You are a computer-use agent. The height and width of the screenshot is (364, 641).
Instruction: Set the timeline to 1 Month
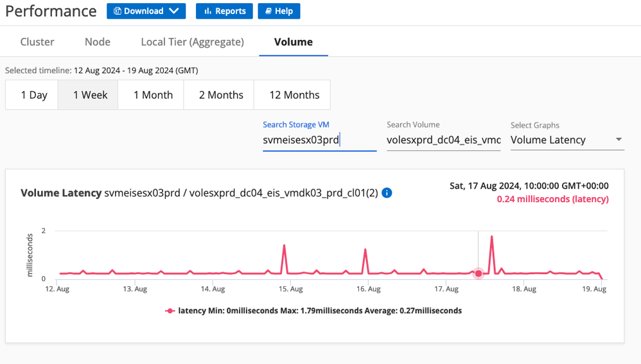pyautogui.click(x=153, y=95)
